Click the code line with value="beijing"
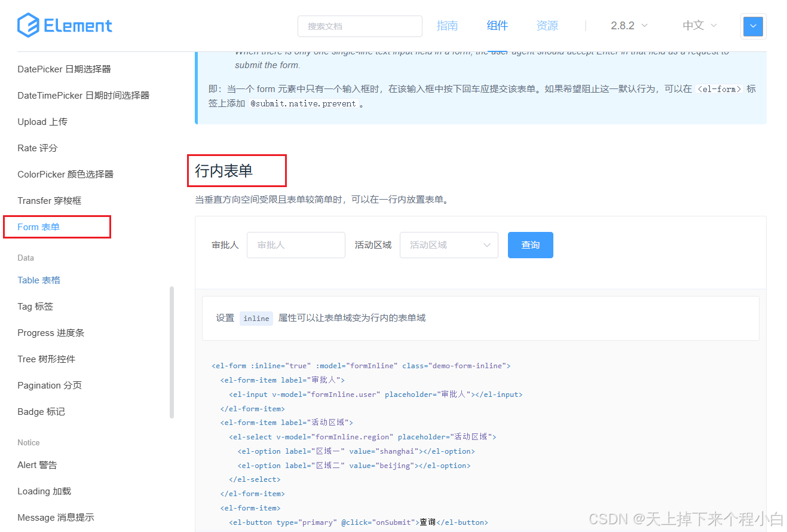The height and width of the screenshot is (532, 787). click(x=354, y=466)
